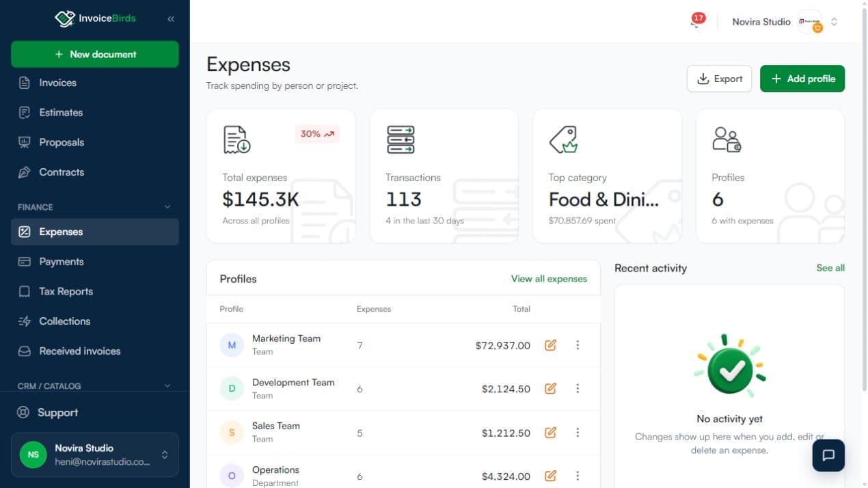Select Expenses in the sidebar

coord(95,232)
